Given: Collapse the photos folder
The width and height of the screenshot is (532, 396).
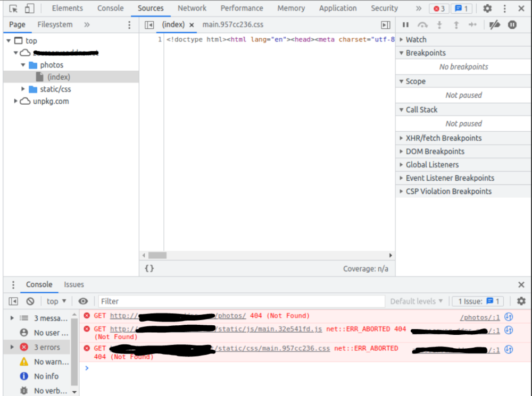Looking at the screenshot, I should coord(23,65).
